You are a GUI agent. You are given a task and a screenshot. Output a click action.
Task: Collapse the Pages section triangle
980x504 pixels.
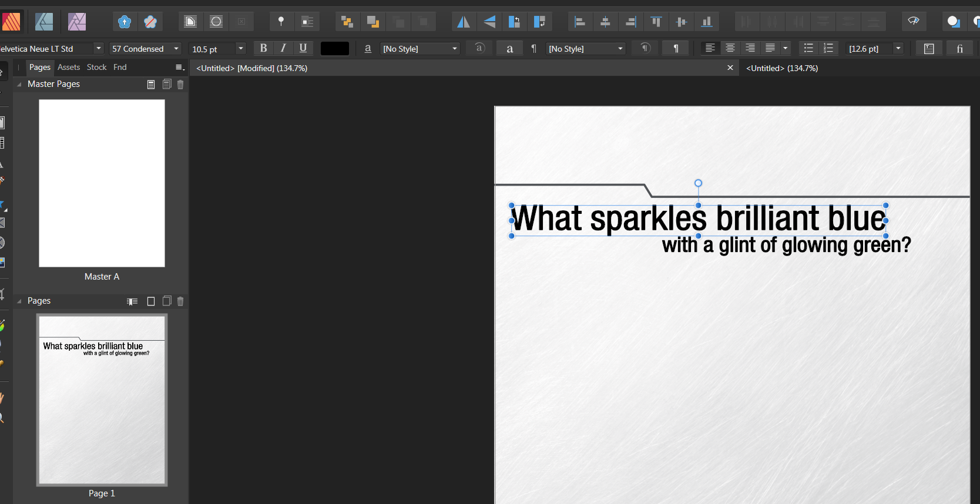pyautogui.click(x=19, y=301)
